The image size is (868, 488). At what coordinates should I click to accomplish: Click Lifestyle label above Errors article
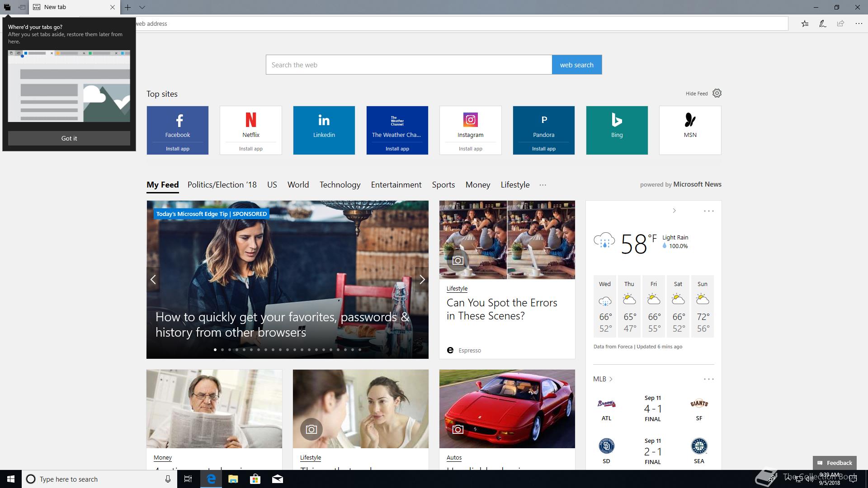pyautogui.click(x=457, y=288)
